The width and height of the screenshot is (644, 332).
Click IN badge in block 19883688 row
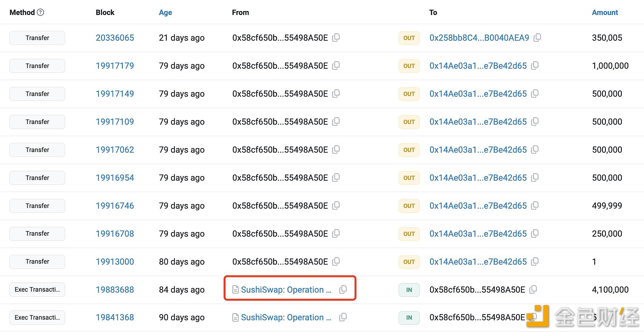pos(409,290)
